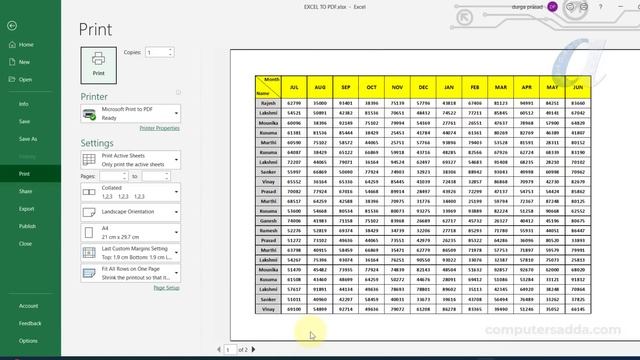Screen dimensions: 640x360
Task: Open the Microsoft Print to PDF printer dropdown
Action: 131,113
